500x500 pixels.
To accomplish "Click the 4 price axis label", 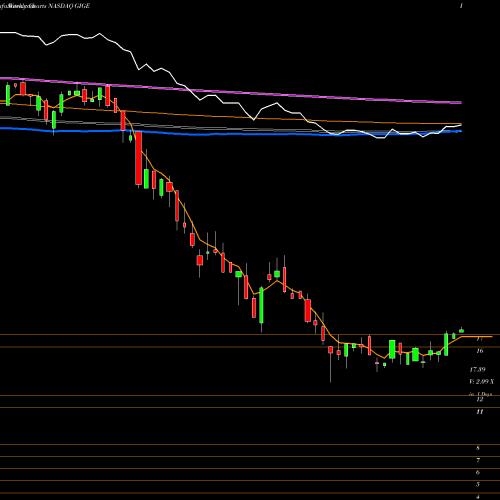I will pyautogui.click(x=478, y=496).
